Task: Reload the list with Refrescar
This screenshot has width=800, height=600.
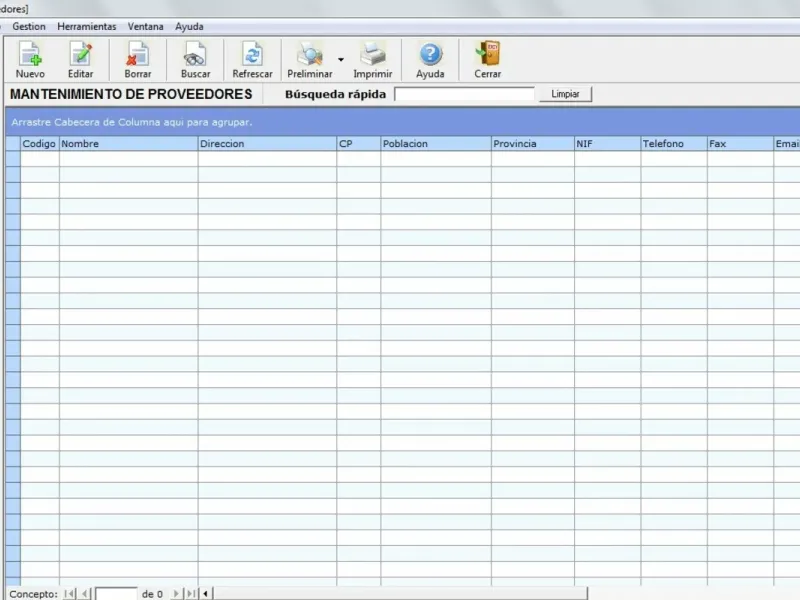Action: (253, 60)
